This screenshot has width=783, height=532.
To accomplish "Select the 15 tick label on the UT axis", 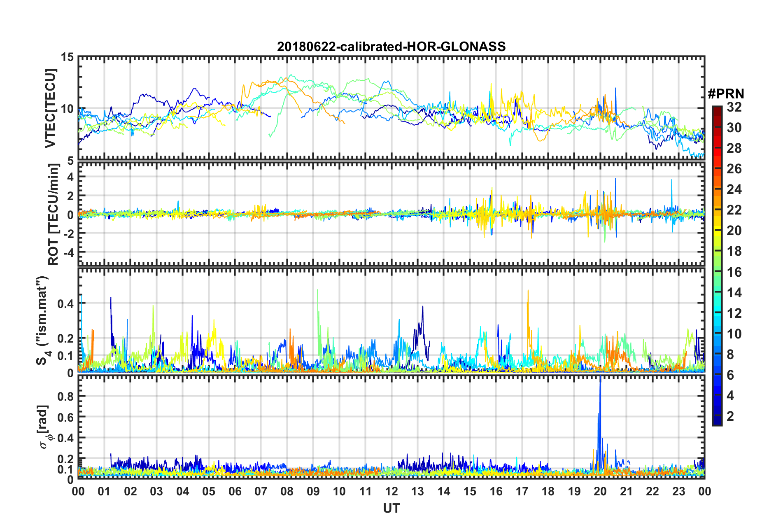I will point(470,492).
